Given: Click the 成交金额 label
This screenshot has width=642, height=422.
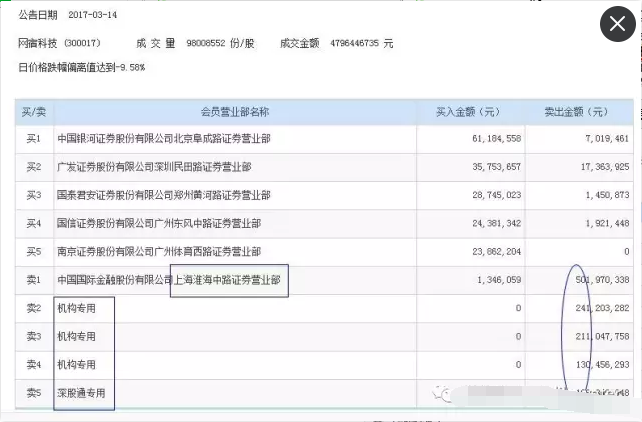Looking at the screenshot, I should (x=300, y=43).
